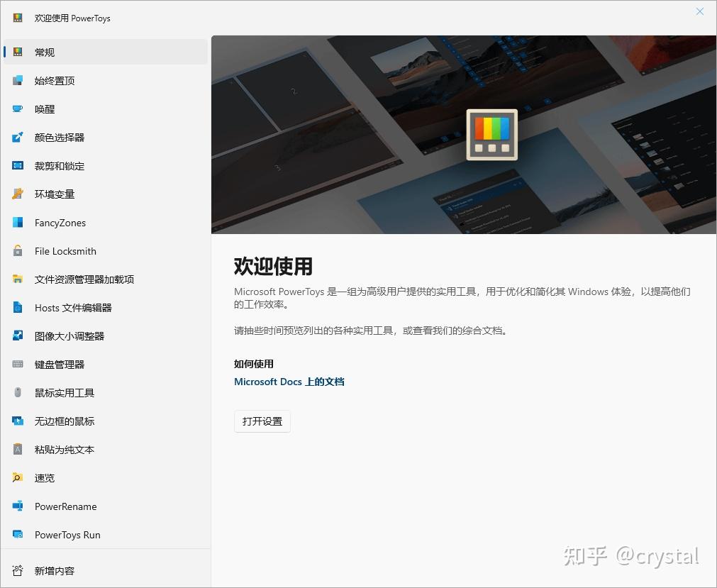Open the PowerRename tool icon

point(17,506)
